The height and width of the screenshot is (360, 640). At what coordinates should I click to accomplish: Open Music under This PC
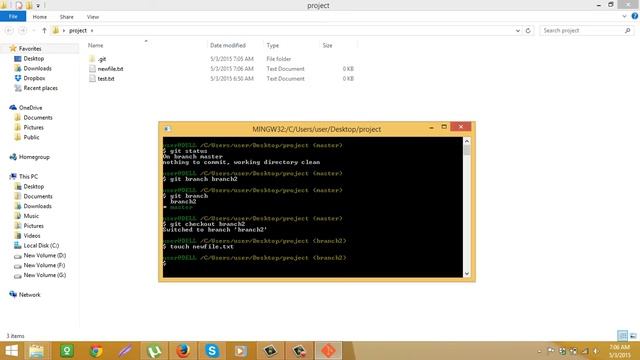click(31, 216)
